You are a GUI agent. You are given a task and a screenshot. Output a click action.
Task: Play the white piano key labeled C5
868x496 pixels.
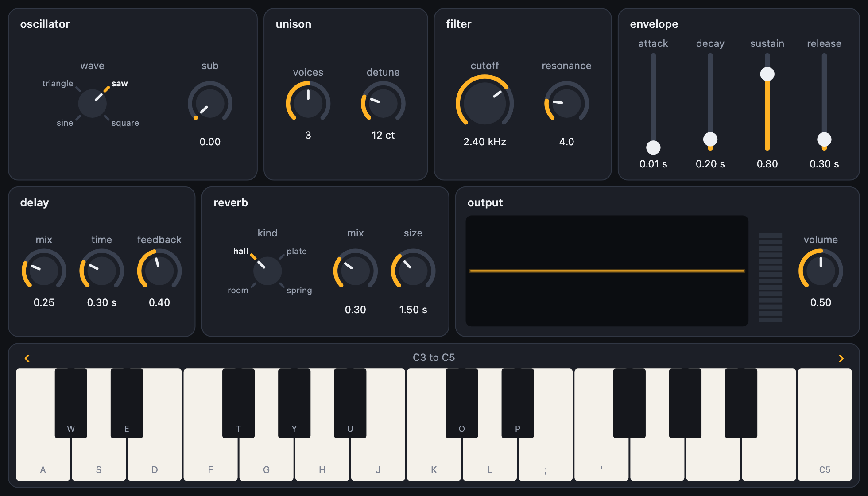tap(825, 425)
